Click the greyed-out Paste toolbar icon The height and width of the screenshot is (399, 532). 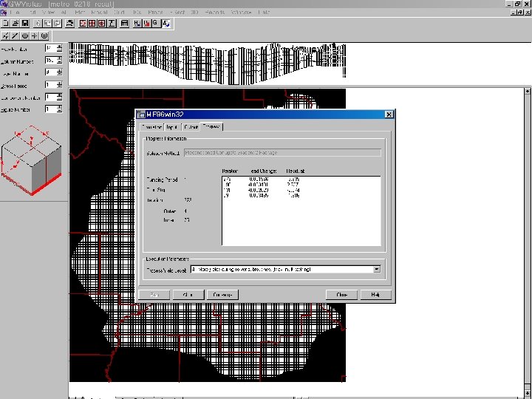(x=57, y=24)
